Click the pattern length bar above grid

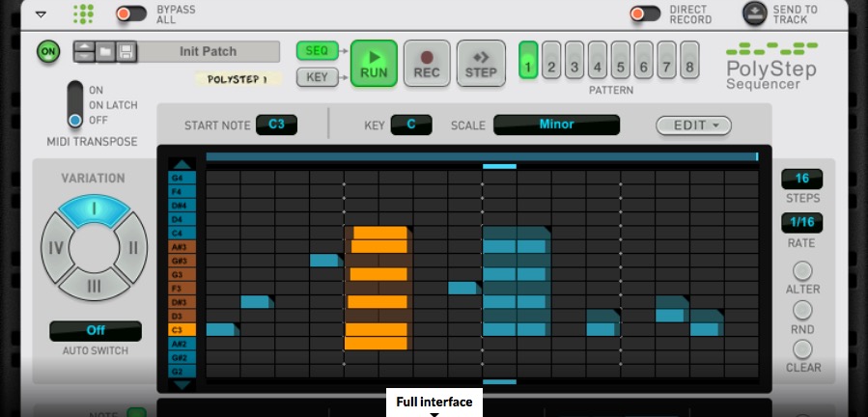[482, 156]
